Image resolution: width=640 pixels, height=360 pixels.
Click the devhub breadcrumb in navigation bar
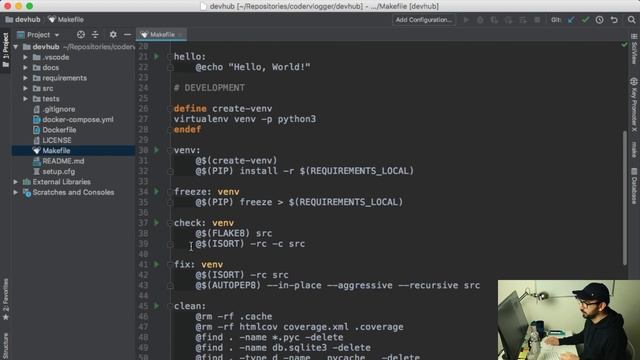coord(23,19)
